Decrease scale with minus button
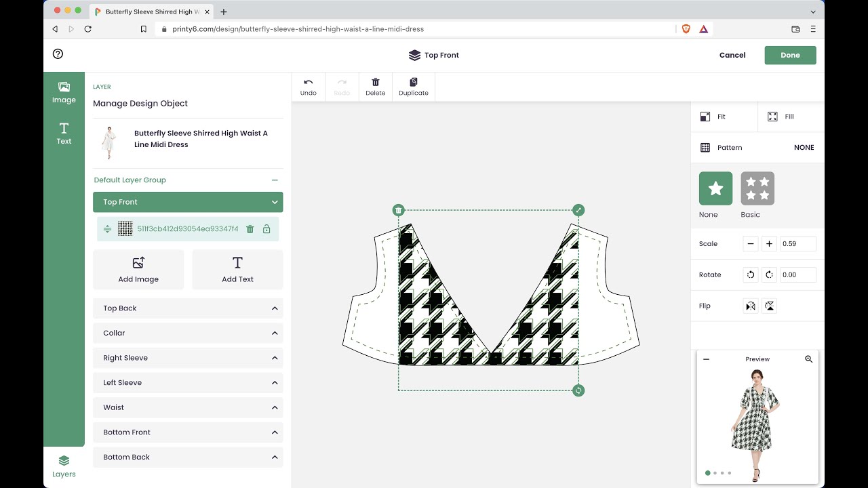The width and height of the screenshot is (868, 488). click(750, 244)
